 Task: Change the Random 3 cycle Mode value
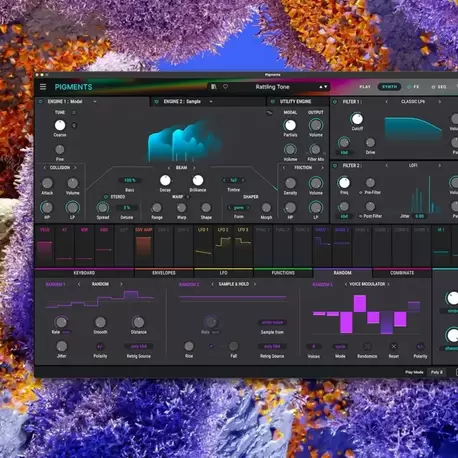click(340, 347)
